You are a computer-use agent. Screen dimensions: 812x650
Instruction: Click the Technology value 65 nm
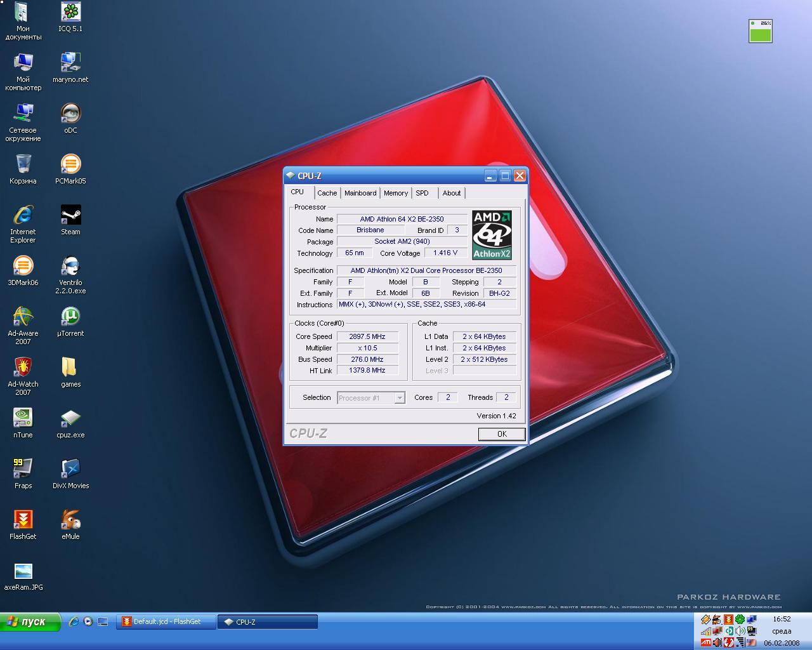pos(355,253)
